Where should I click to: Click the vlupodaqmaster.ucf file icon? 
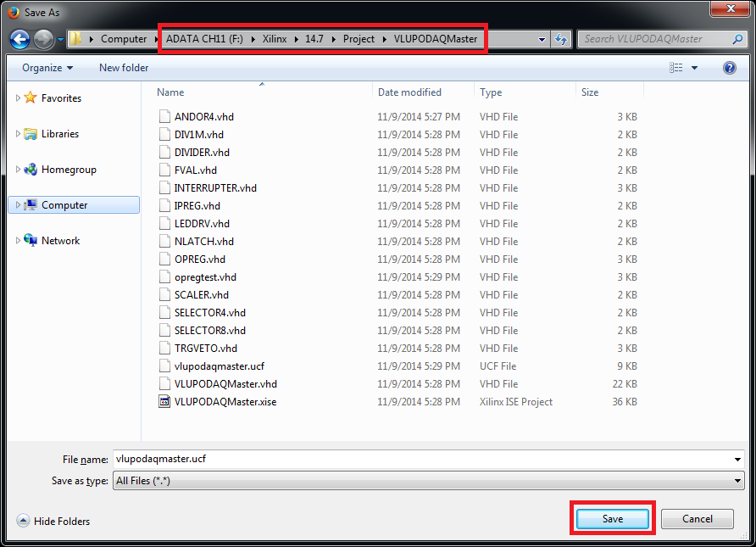point(164,366)
